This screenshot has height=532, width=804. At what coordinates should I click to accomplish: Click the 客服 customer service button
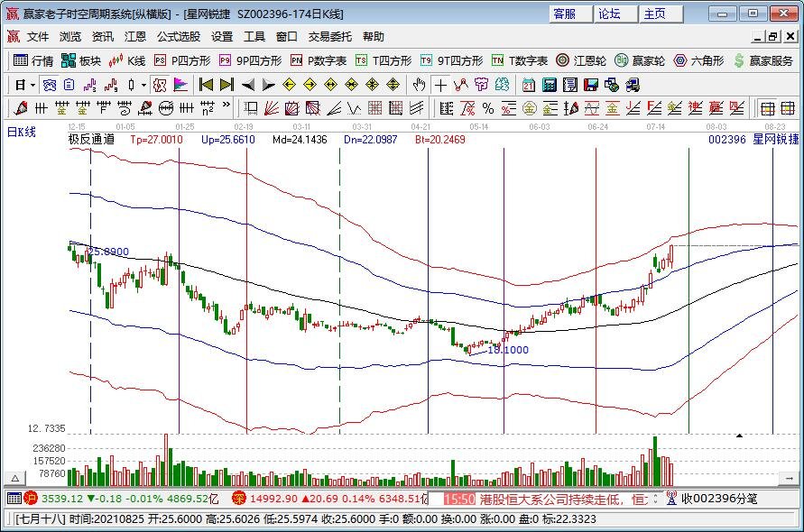point(565,14)
